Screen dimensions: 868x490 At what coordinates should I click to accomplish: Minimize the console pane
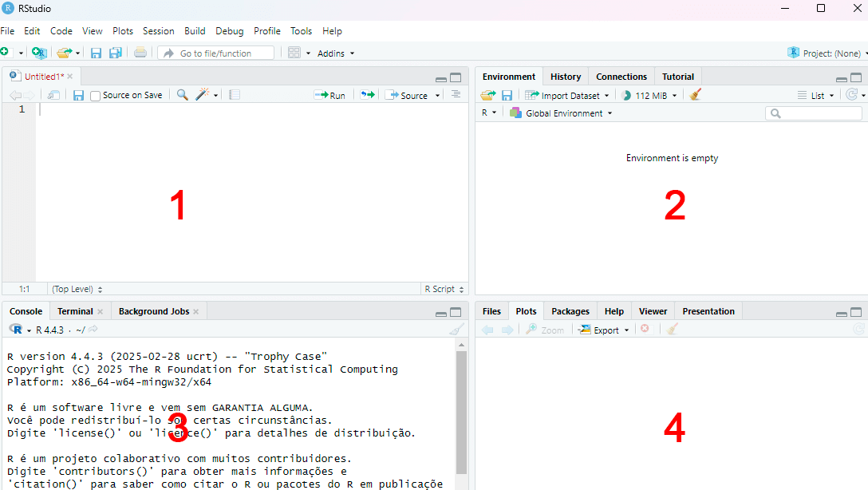coord(441,314)
